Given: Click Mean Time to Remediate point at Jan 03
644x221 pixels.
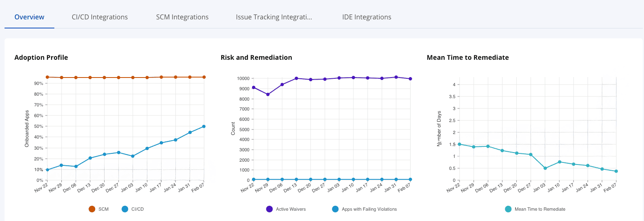Looking at the screenshot, I should pos(545,168).
